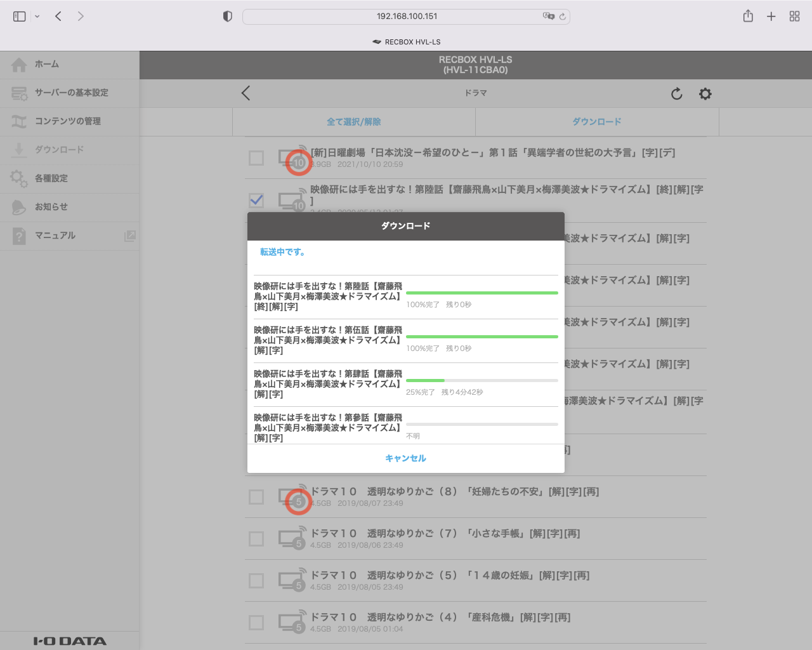Click the notification bell icon
812x650 pixels.
(x=19, y=208)
